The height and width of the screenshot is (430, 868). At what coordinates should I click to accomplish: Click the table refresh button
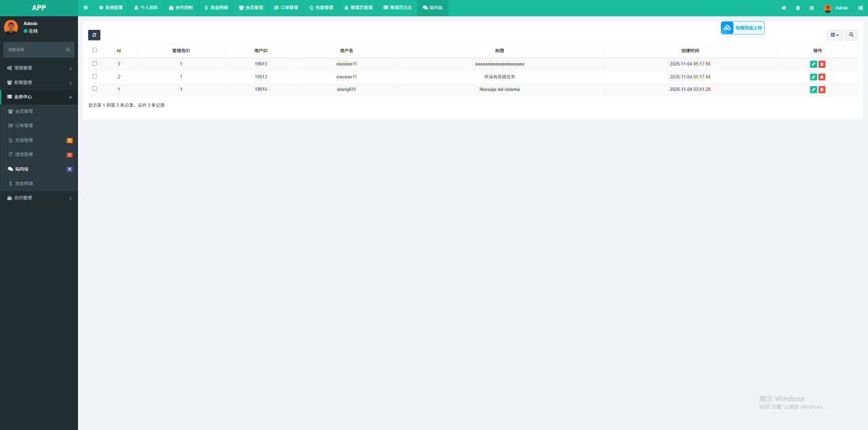click(x=94, y=35)
